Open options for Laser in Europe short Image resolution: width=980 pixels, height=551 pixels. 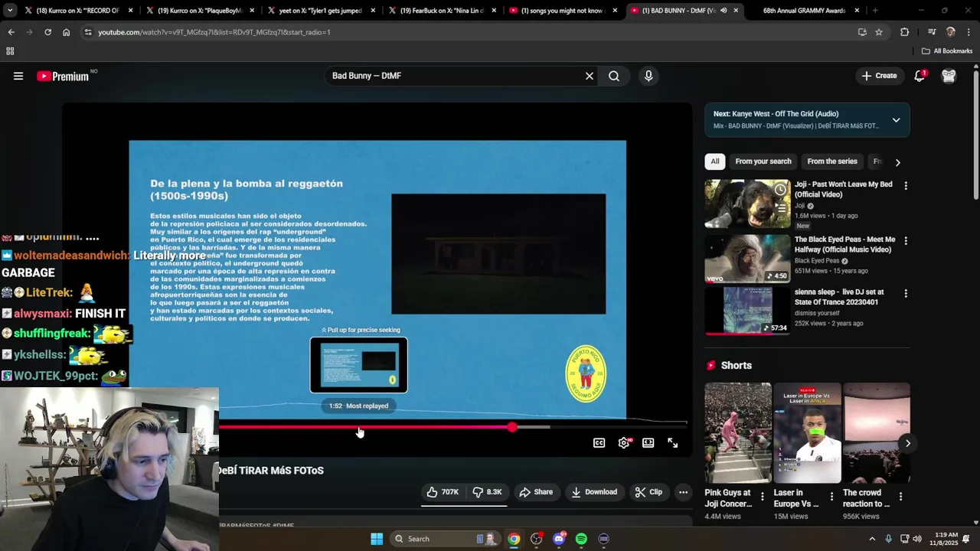[831, 497]
